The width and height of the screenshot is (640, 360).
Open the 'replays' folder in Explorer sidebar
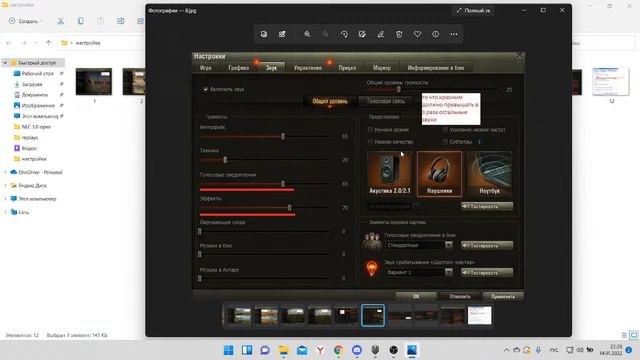pyautogui.click(x=29, y=138)
